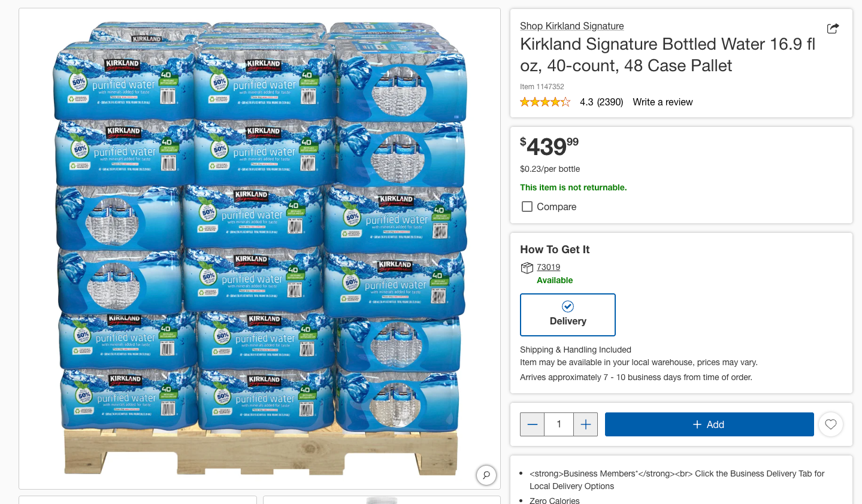Select the first thumbnail below main image
862x504 pixels.
point(138,500)
